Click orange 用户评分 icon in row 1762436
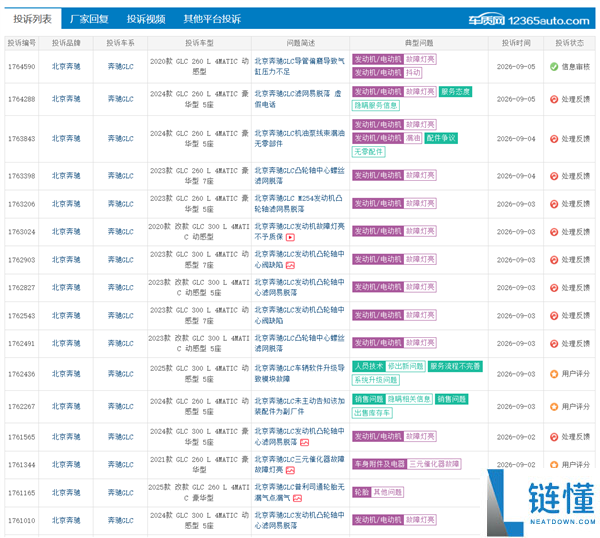This screenshot has width=600, height=538. tap(554, 374)
